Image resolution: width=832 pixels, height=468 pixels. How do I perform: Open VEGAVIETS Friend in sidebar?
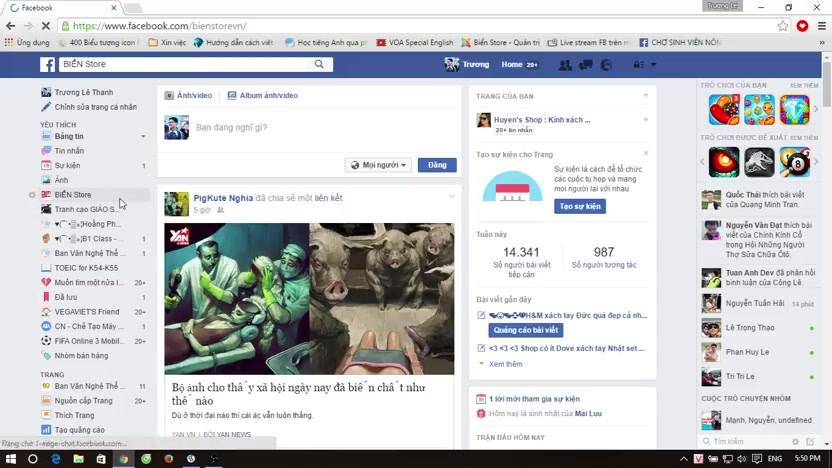(x=86, y=312)
